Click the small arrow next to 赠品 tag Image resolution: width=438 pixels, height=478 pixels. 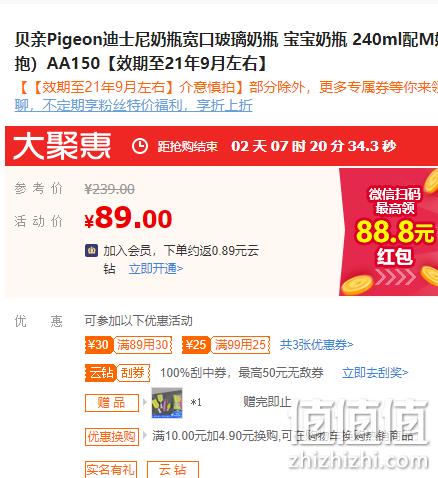coord(144,402)
